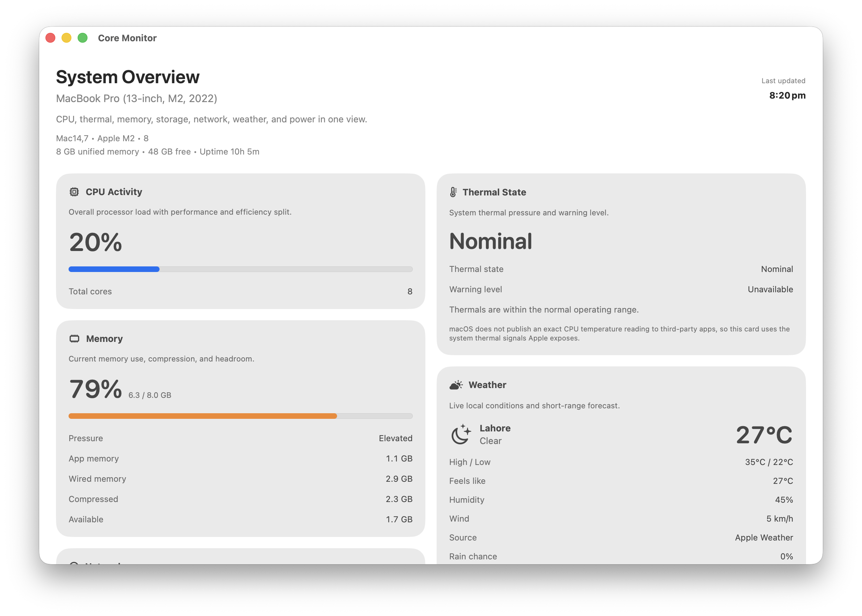Click the large Nominal thermal status
The image size is (862, 616).
tap(490, 241)
